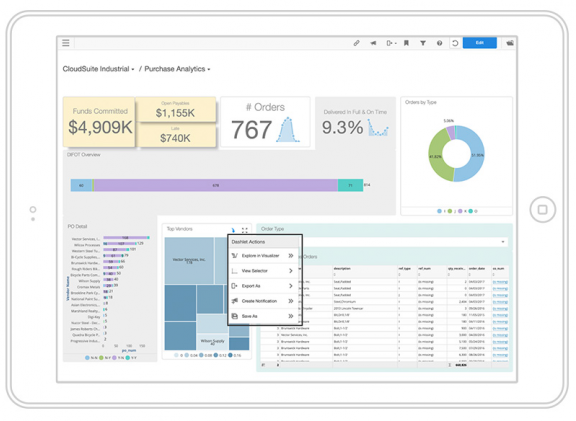
Task: Select the Late $740K tile
Action: [x=175, y=135]
